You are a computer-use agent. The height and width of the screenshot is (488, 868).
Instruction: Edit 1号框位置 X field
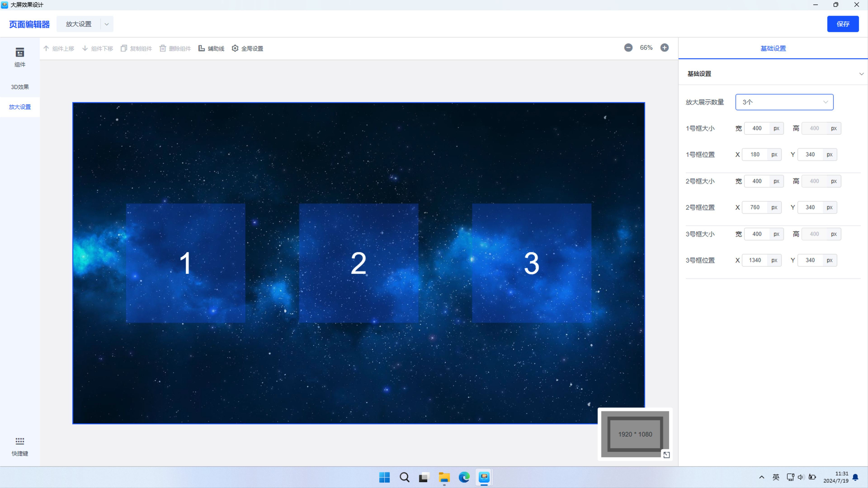click(755, 155)
